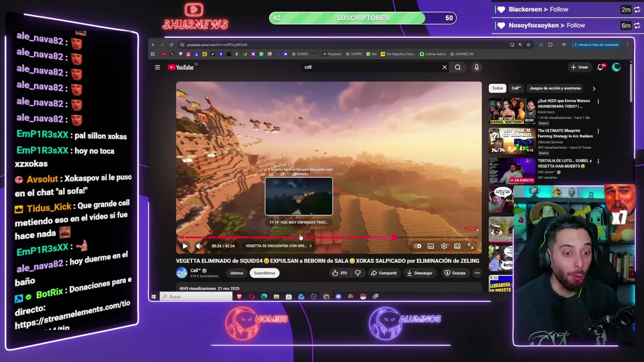
Task: Click the Gracias button
Action: [455, 273]
